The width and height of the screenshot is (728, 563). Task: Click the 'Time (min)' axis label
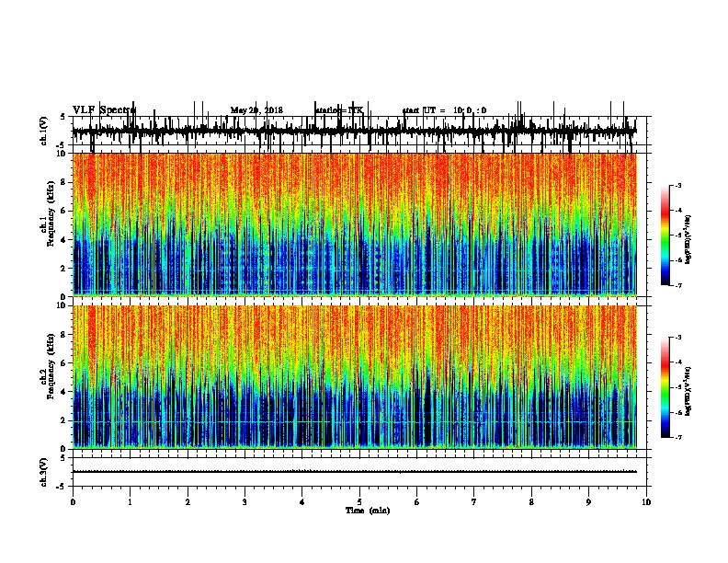click(368, 511)
